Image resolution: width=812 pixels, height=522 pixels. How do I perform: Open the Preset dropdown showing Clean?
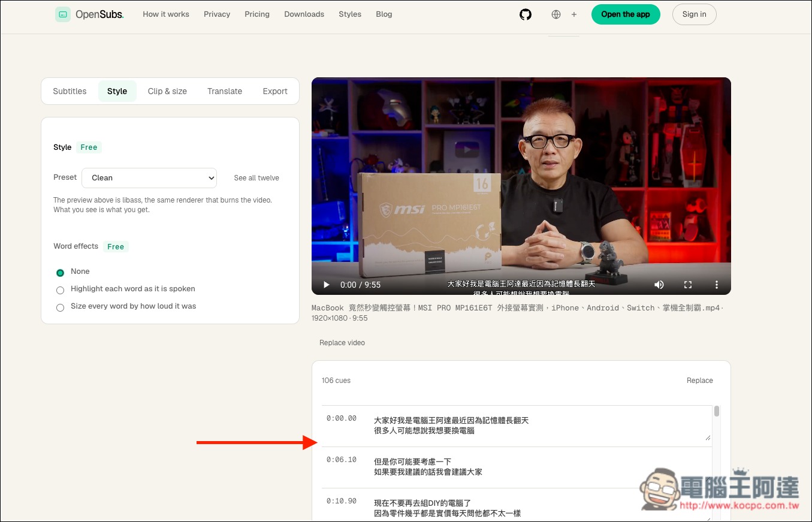(x=149, y=178)
